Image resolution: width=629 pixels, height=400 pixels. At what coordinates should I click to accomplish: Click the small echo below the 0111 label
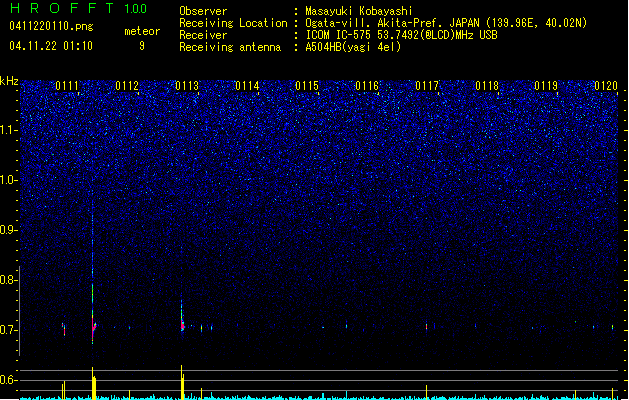pos(64,329)
